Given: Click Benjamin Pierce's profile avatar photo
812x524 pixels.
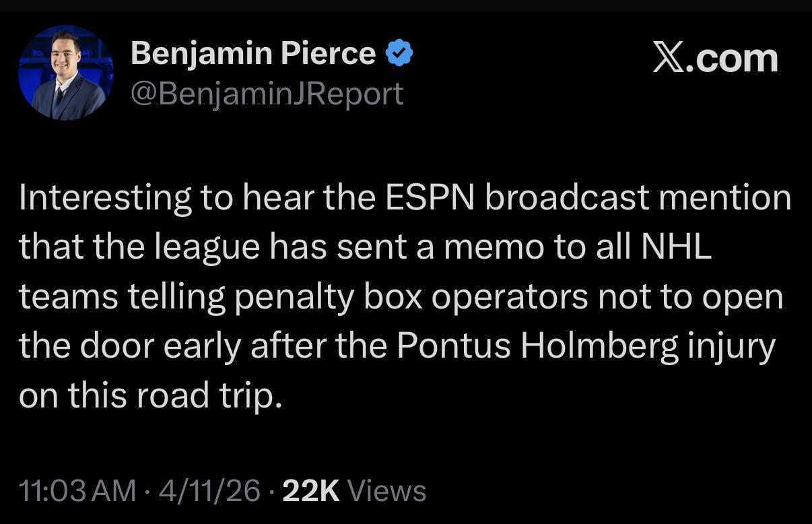Looking at the screenshot, I should pyautogui.click(x=66, y=73).
